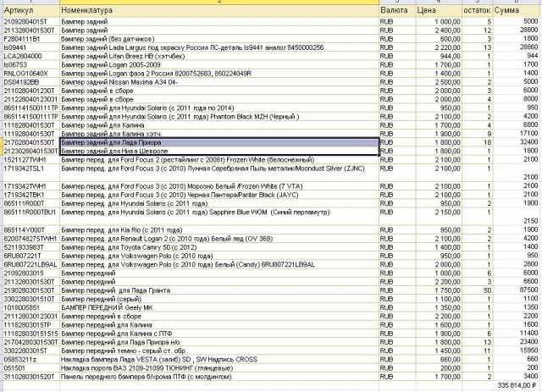
Task: Select cell Бампер задний Lifan Breez HB
Action: pyautogui.click(x=219, y=56)
